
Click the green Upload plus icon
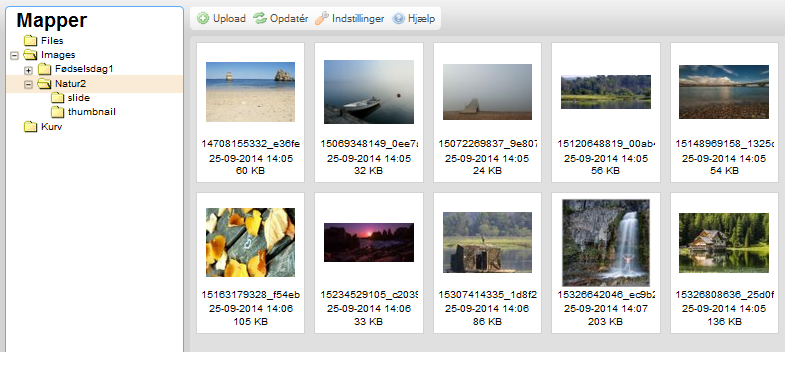coord(203,18)
